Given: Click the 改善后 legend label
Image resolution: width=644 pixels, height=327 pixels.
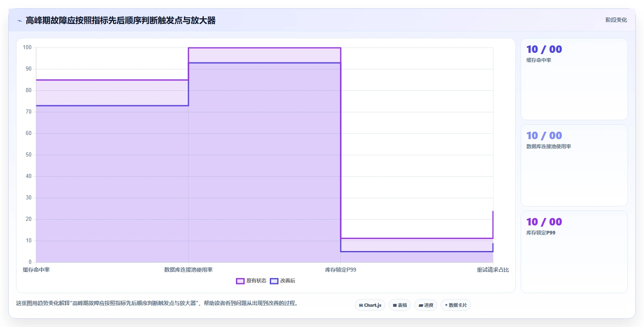Looking at the screenshot, I should pyautogui.click(x=288, y=281).
